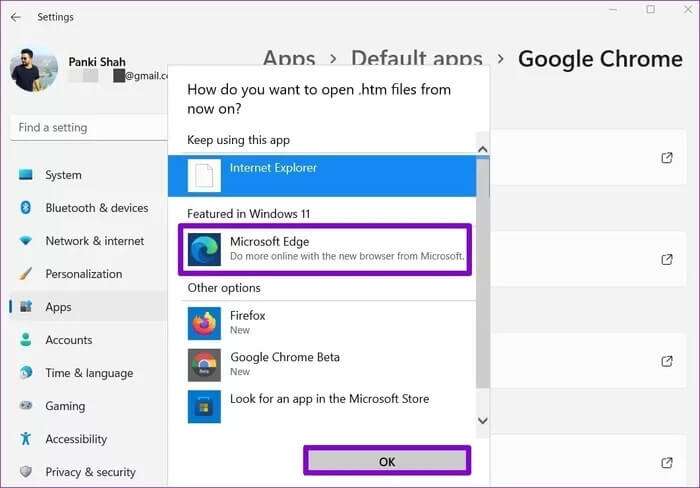Focus the Find a setting search box

pyautogui.click(x=89, y=128)
